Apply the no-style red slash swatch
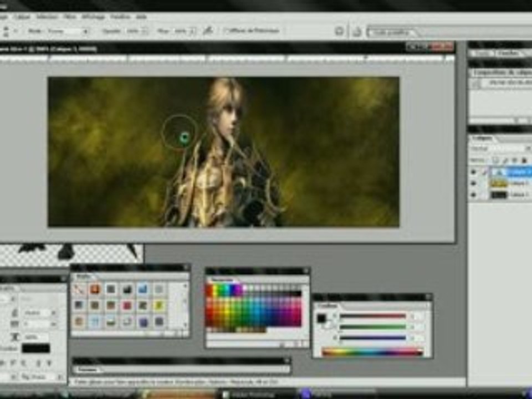 tap(79, 289)
